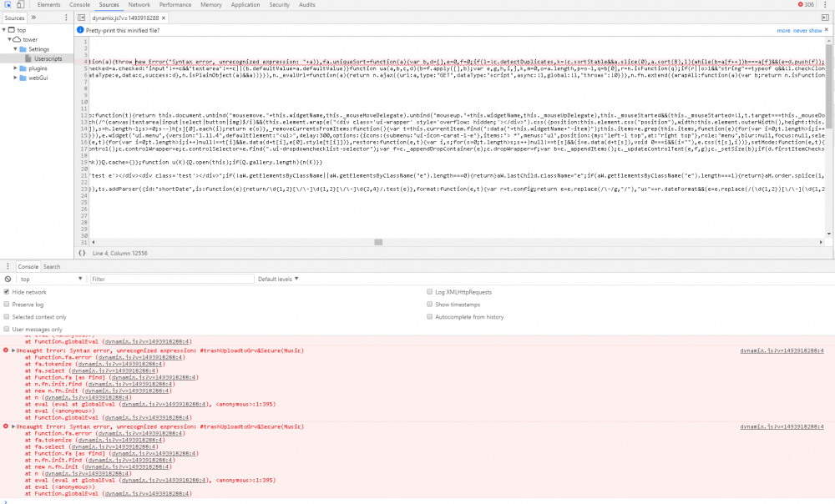Dismiss the pretty-print infobar

[827, 30]
